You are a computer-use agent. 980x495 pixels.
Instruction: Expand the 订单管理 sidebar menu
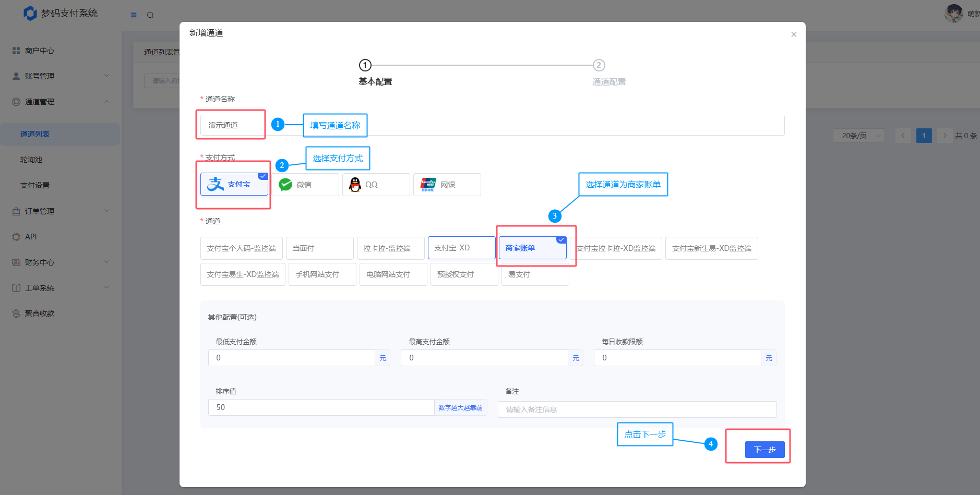click(60, 211)
